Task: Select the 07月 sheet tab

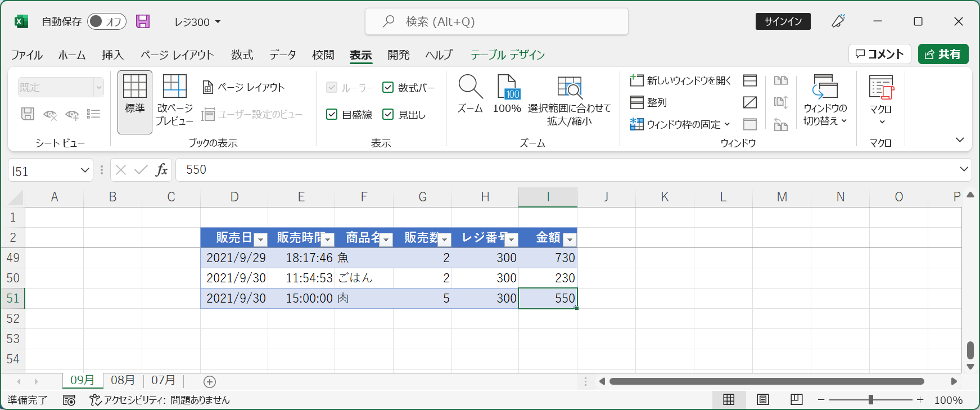Action: 163,380
